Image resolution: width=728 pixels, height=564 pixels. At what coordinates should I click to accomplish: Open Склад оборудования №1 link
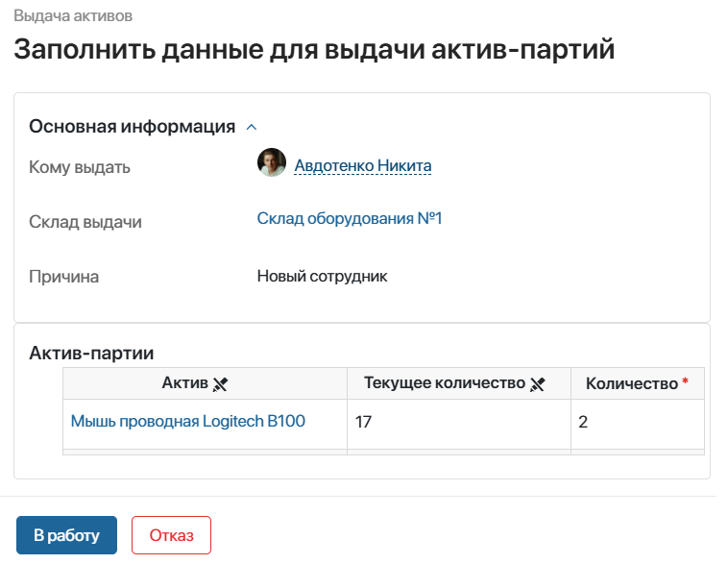click(350, 218)
